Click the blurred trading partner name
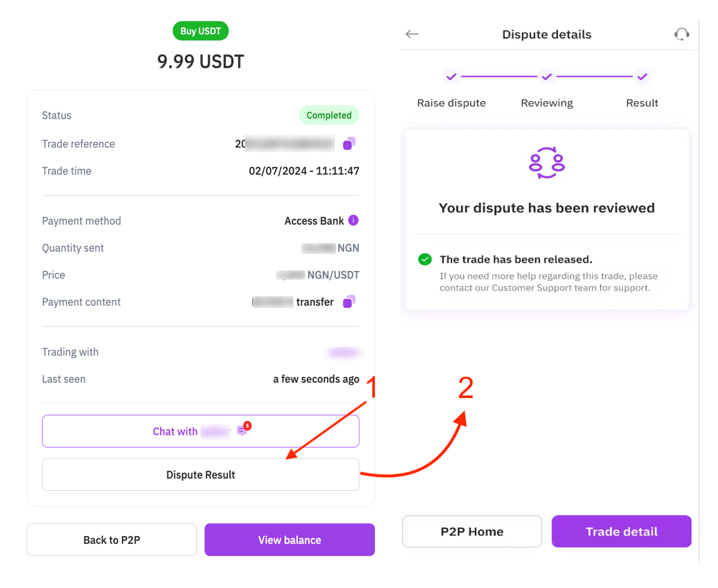 [344, 352]
